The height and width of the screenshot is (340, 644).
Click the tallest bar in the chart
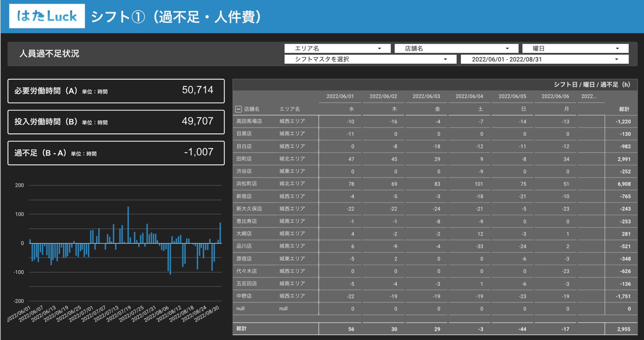point(128,225)
